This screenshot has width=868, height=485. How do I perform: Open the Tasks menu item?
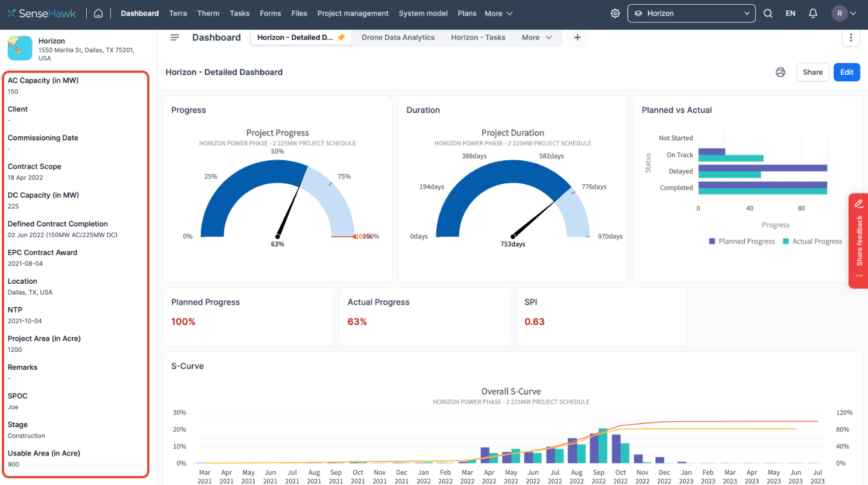click(240, 13)
